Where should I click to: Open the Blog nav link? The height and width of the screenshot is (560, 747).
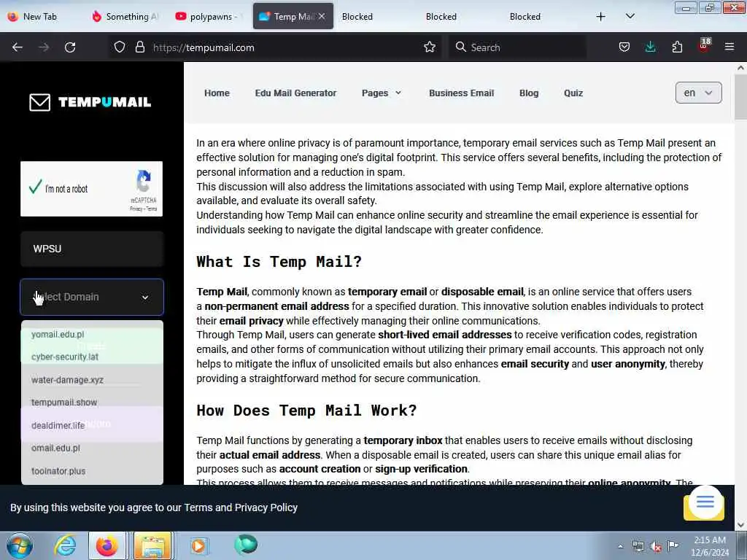tap(529, 93)
